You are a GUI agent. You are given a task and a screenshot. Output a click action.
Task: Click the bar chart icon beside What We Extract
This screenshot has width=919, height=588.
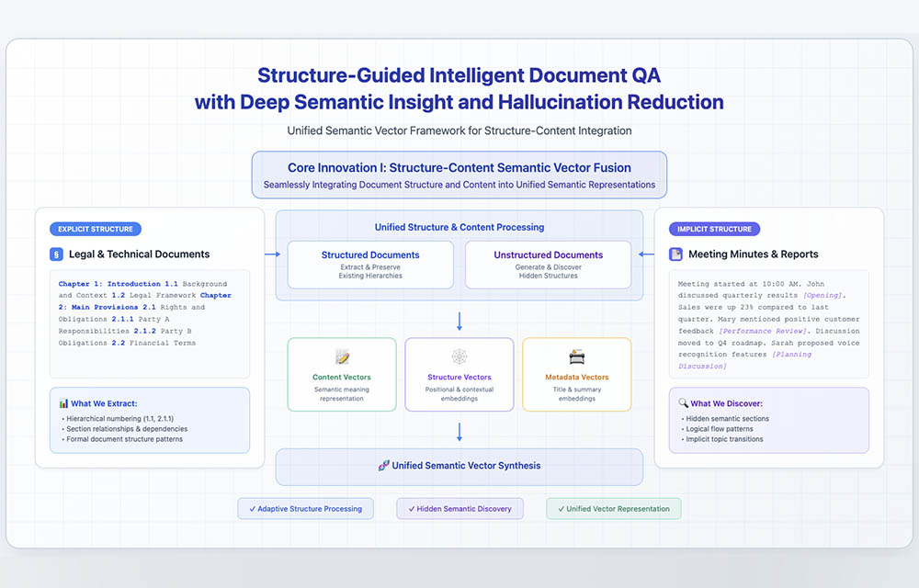point(63,402)
